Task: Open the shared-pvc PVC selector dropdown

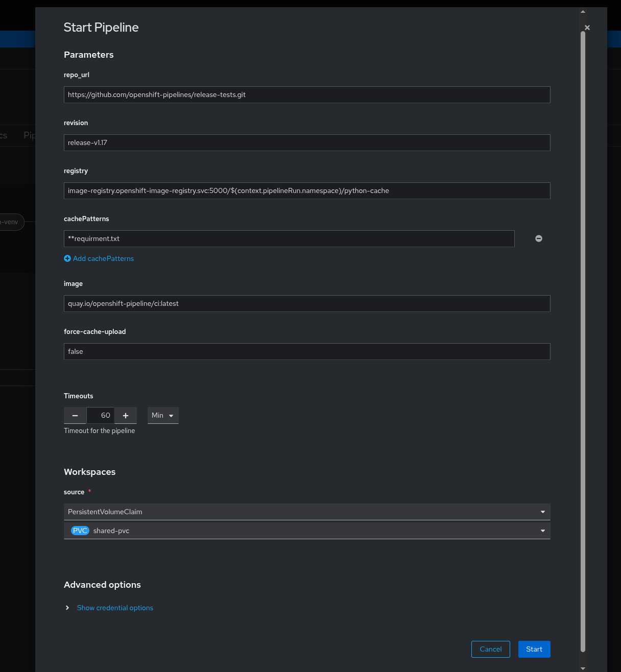Action: pos(307,531)
